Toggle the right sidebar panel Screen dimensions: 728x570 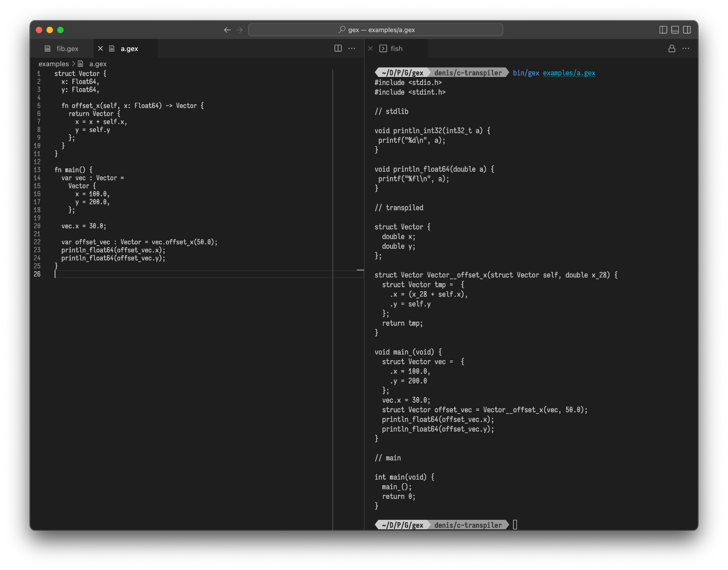click(687, 30)
